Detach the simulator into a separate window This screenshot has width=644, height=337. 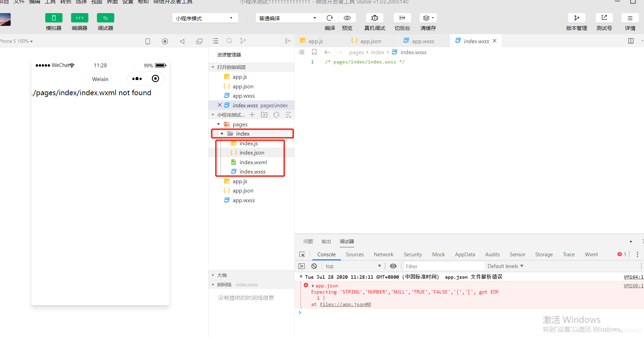coord(199,41)
